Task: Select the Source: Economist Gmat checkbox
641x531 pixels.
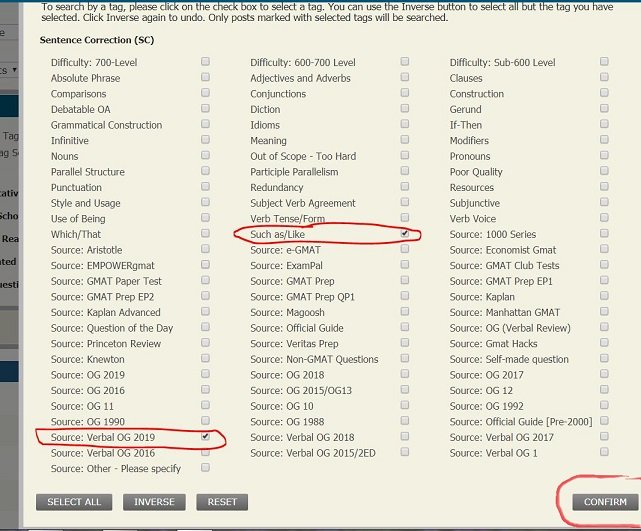Action: tap(604, 249)
